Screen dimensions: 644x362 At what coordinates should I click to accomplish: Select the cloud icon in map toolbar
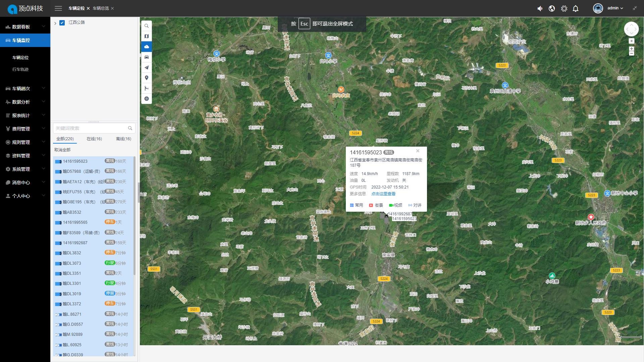point(147,47)
